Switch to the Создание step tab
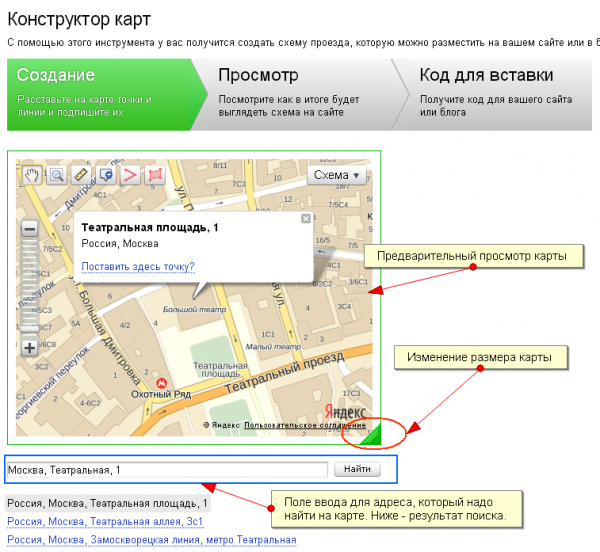Viewport: 600px width, 552px height. [x=103, y=94]
